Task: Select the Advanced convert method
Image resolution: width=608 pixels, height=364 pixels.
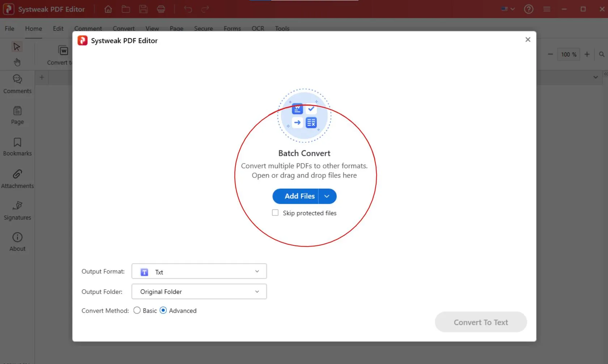Action: pyautogui.click(x=163, y=311)
